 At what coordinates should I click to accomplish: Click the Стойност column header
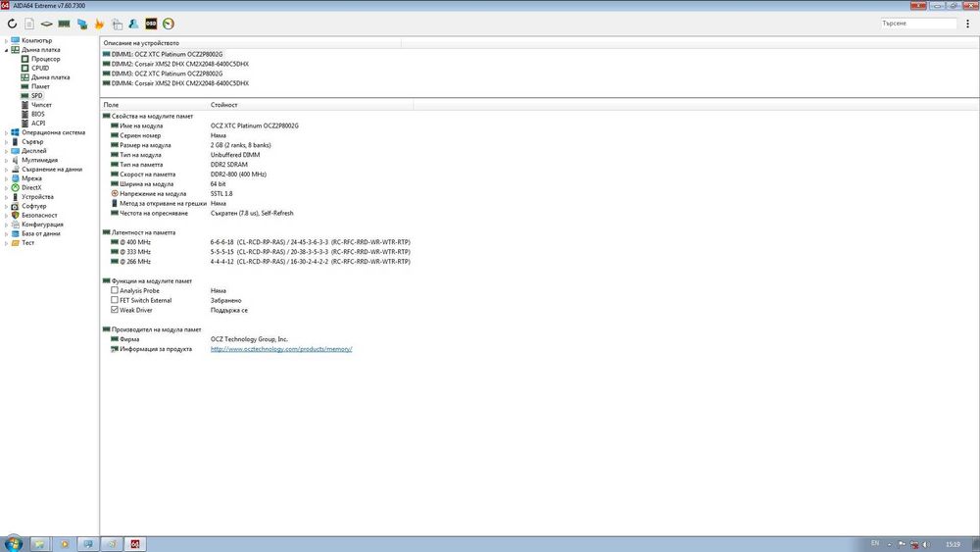click(311, 105)
